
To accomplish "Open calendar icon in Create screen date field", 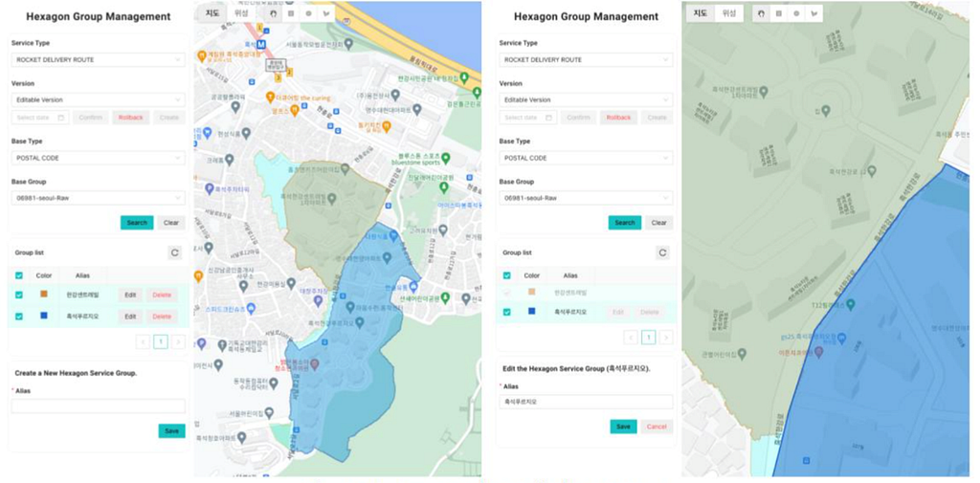I will (60, 118).
